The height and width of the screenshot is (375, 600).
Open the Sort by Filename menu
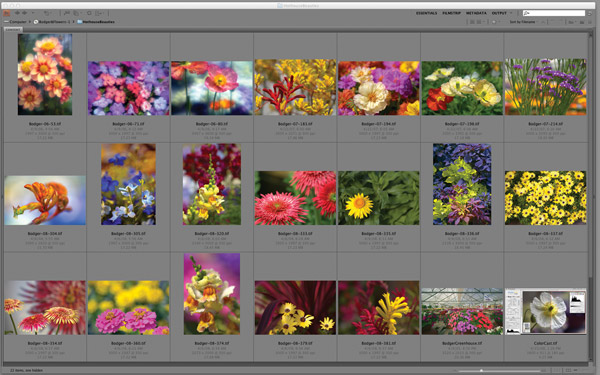tap(522, 22)
